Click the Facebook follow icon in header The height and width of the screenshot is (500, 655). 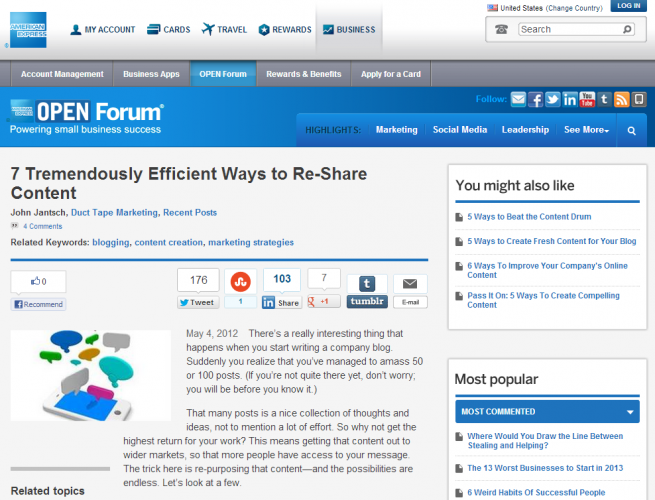[x=535, y=99]
